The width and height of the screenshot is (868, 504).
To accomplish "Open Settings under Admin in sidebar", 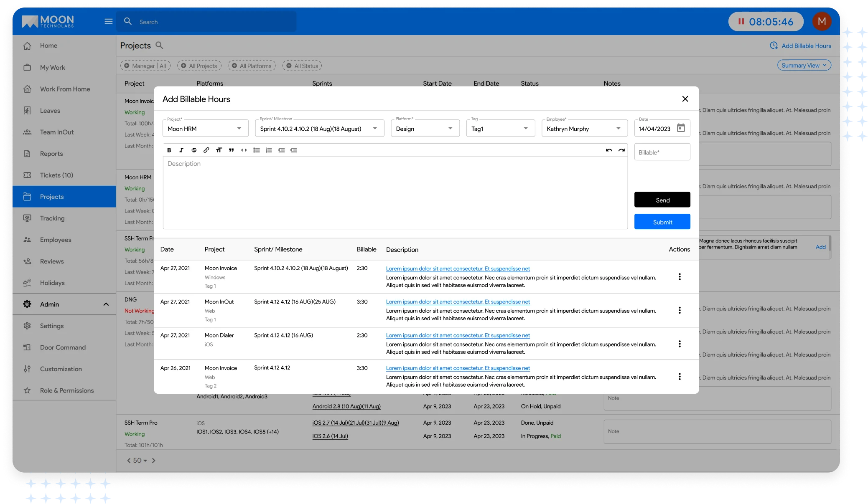I will [64, 326].
